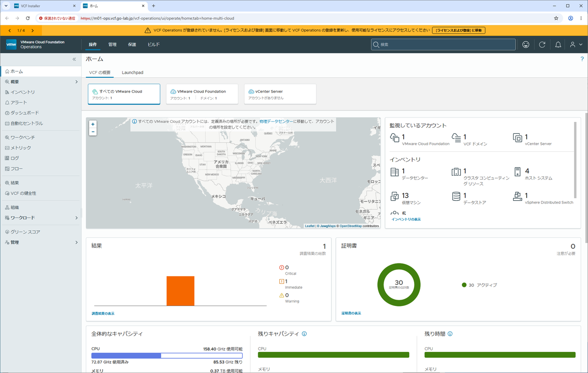
Task: Open the user account menu
Action: tap(576, 45)
